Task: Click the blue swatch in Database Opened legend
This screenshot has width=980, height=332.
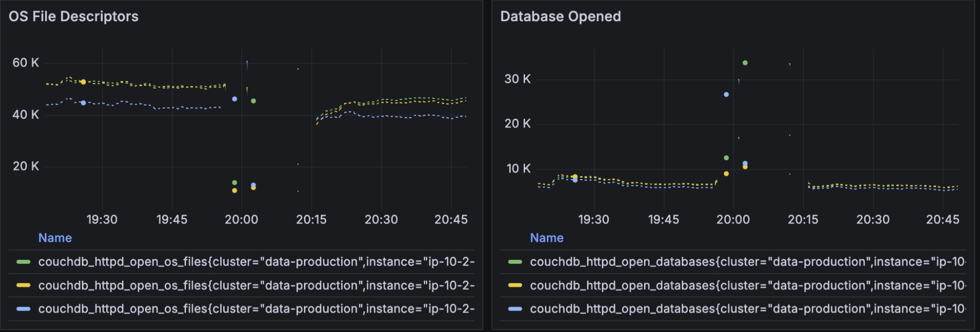Action: coord(515,309)
